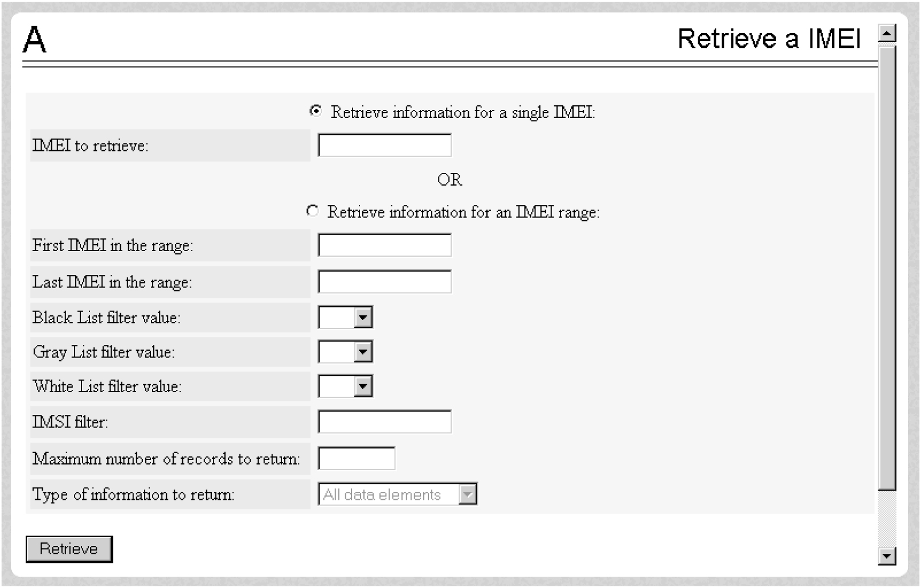Click the IMSI filter text box
The height and width of the screenshot is (588, 921).
[x=384, y=422]
